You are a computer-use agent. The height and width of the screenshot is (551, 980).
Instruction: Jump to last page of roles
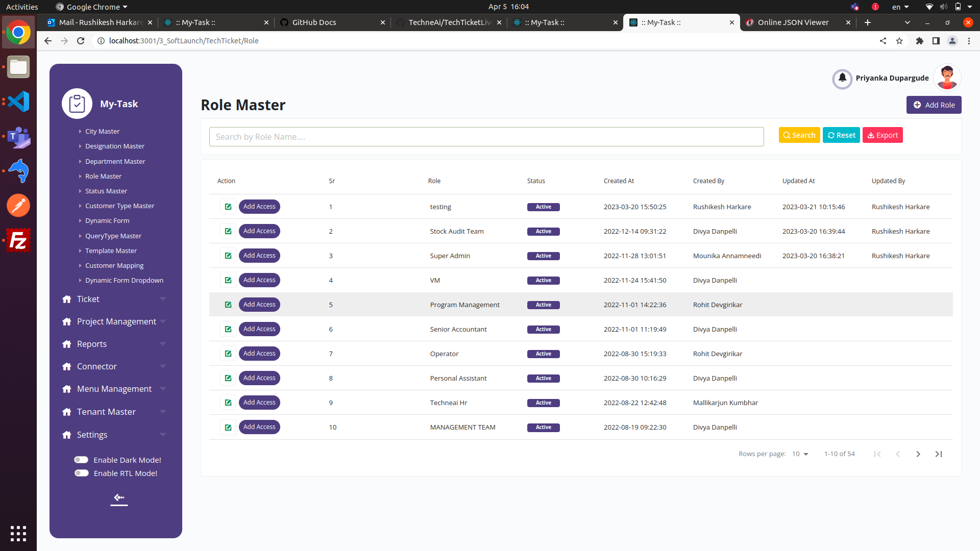[939, 454]
